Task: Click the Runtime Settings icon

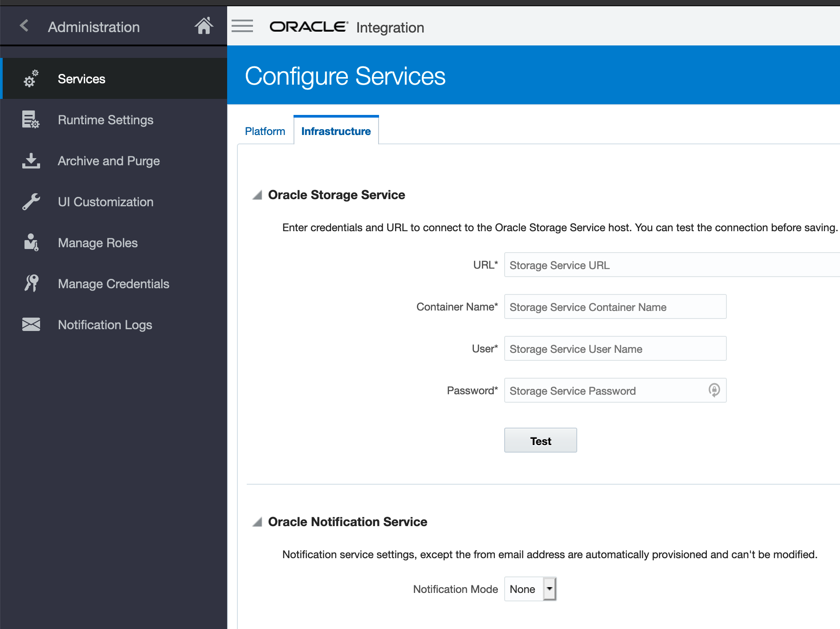Action: pyautogui.click(x=31, y=119)
